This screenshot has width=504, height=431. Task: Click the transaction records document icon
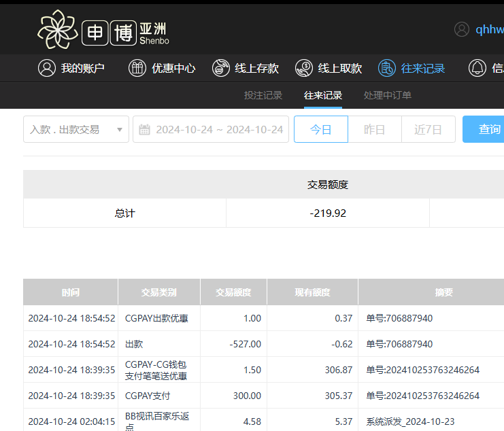tap(387, 68)
